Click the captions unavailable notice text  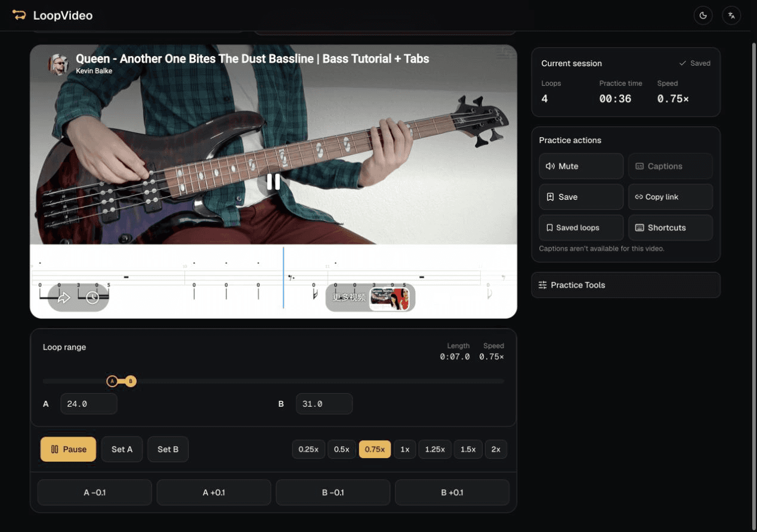(x=601, y=249)
